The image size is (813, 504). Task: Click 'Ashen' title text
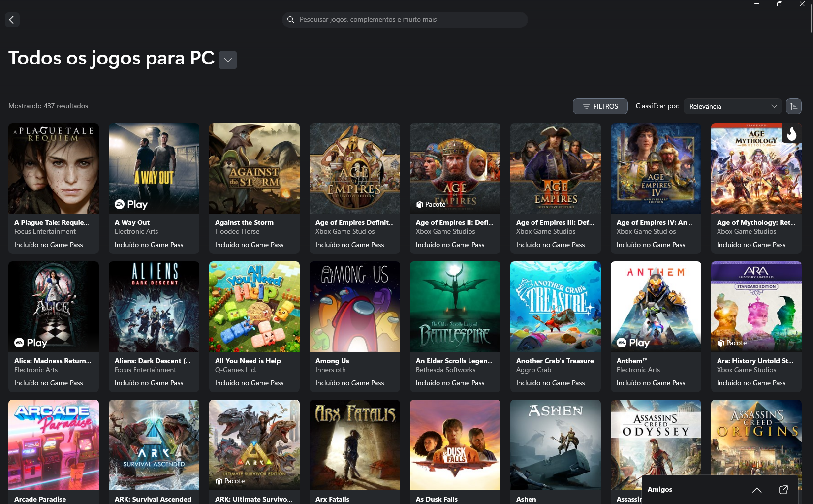tap(526, 499)
